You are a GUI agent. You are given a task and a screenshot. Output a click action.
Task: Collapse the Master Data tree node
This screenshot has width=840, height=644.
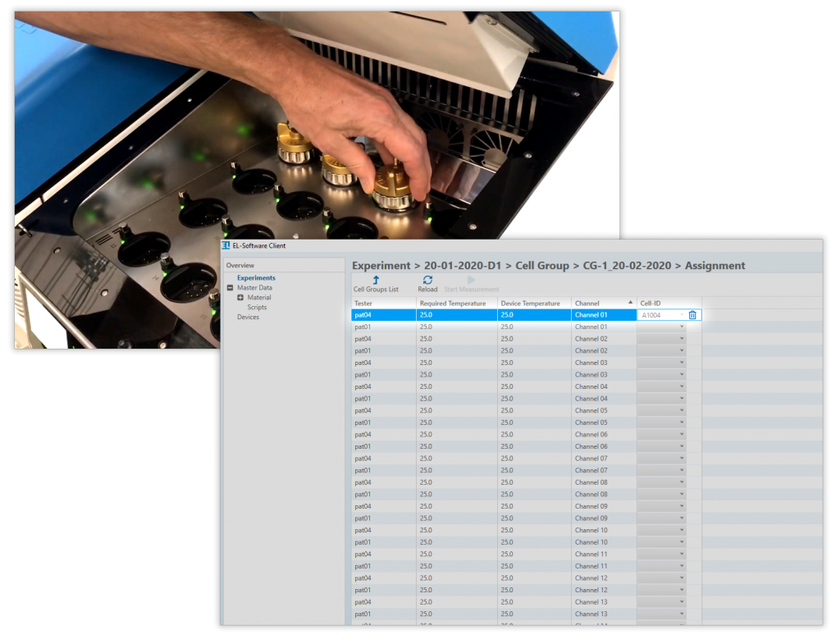coord(230,287)
